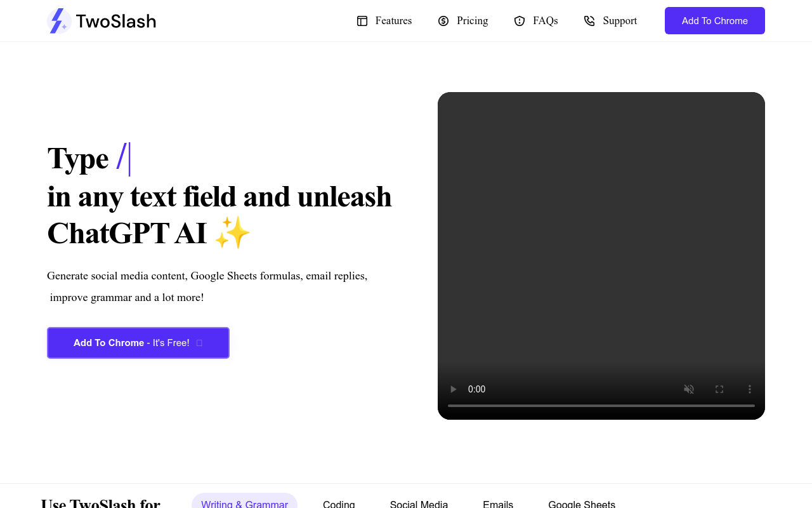Viewport: 812px width, 508px height.
Task: Click the 'improve grammar and a lot more!' text
Action: (x=127, y=297)
